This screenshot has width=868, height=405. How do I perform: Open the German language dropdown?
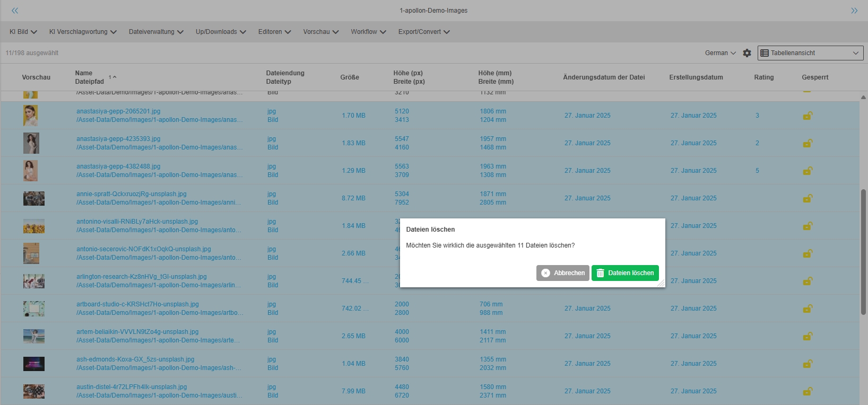click(x=720, y=53)
